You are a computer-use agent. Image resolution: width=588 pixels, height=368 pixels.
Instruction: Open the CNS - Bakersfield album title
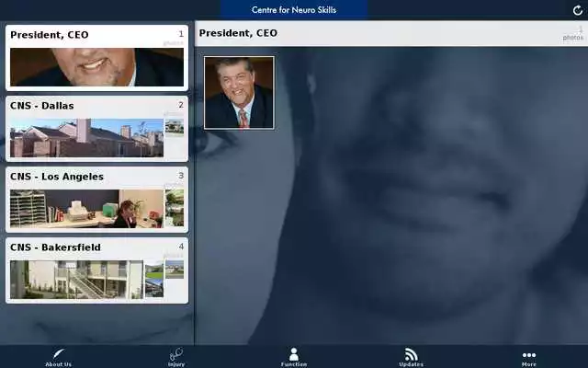click(55, 247)
